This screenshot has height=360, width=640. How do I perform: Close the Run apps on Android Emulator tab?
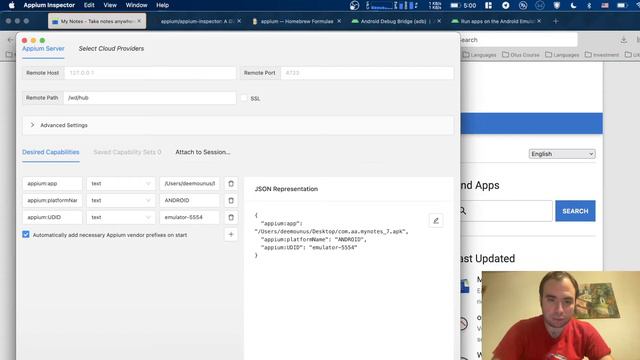click(539, 21)
